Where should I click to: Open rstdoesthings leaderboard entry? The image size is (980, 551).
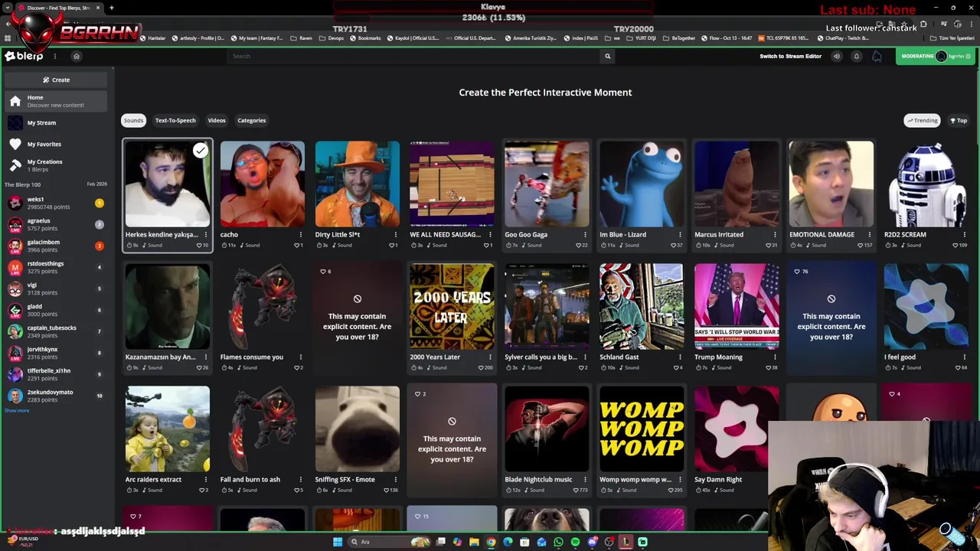(x=56, y=267)
